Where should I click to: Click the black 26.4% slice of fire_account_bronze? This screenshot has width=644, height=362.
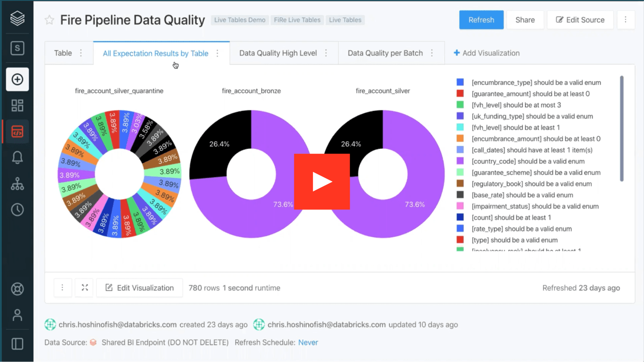tap(220, 143)
